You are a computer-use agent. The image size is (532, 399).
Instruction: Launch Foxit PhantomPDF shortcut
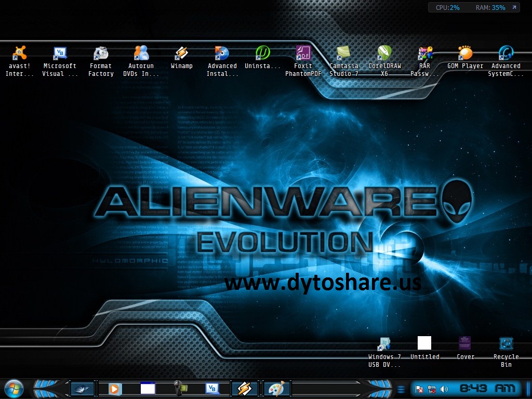[303, 61]
